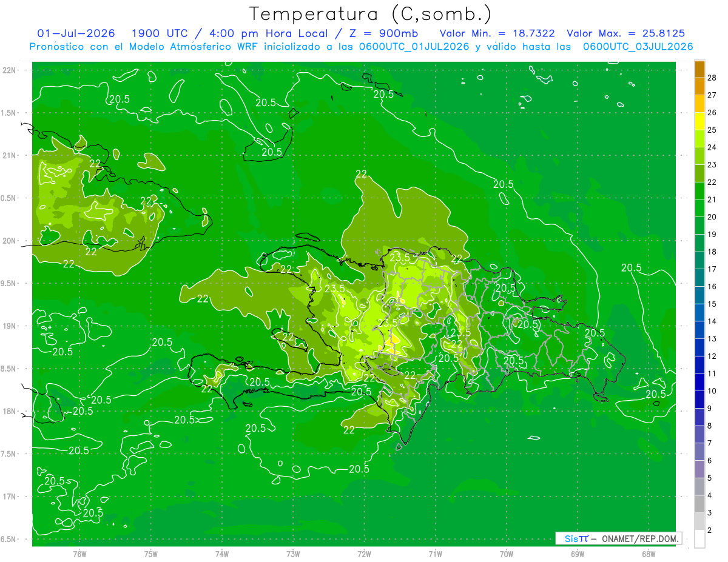Pick the dark blue legend color between 10 and 11
The width and height of the screenshot is (728, 562).
tap(699, 383)
